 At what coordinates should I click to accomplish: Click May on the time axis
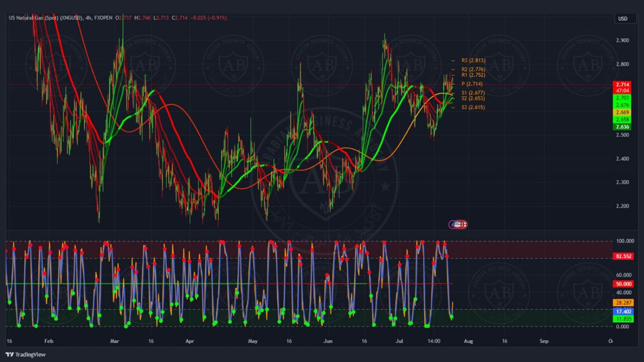click(x=253, y=341)
